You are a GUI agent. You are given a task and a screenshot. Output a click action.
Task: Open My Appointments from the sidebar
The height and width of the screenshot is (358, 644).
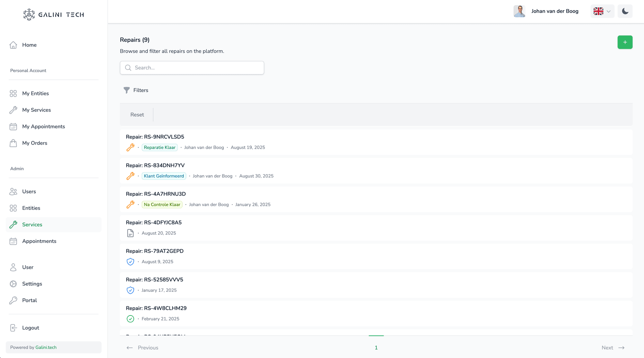(43, 126)
